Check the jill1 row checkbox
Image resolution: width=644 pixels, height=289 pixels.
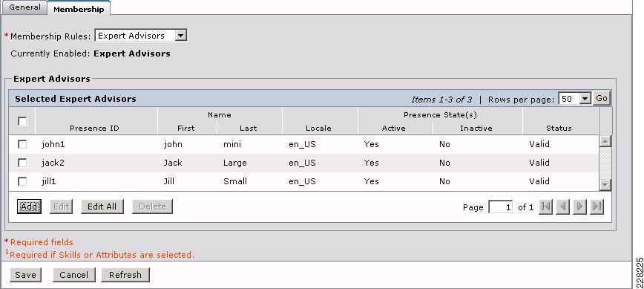point(22,181)
